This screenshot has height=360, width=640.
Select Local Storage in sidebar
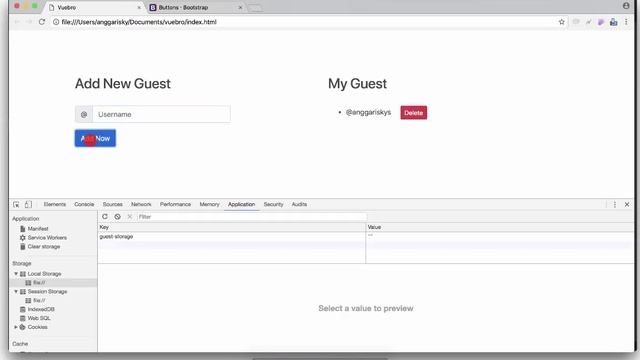44,274
